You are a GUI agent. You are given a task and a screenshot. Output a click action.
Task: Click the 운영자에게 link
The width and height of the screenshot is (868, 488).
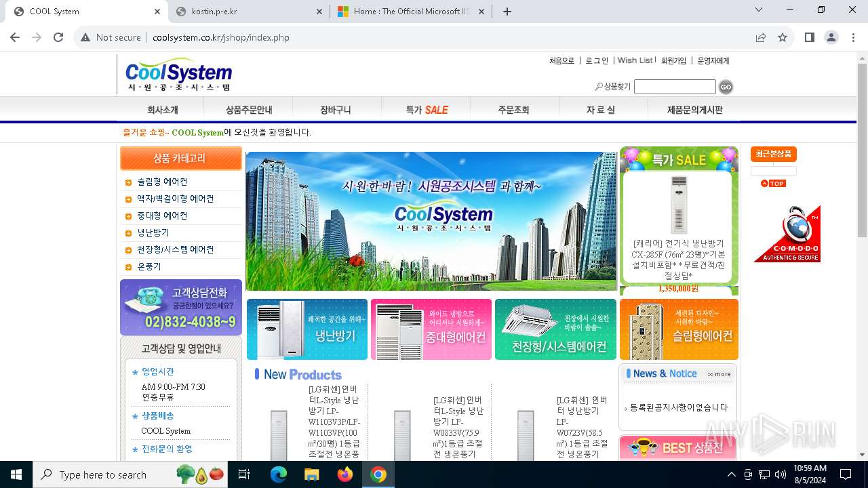click(x=713, y=60)
